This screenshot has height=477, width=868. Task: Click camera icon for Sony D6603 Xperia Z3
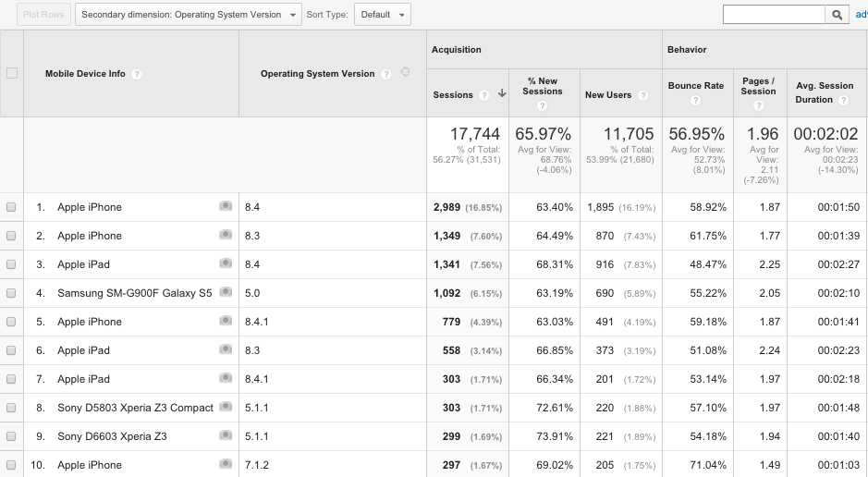(x=226, y=435)
